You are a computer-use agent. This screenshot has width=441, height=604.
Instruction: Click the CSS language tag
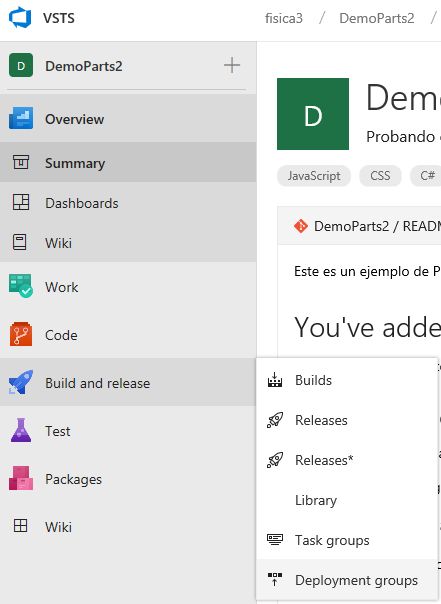[x=380, y=176]
